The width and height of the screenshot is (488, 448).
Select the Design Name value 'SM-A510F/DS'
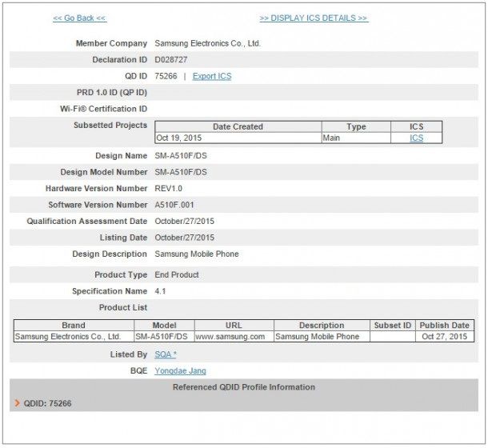181,156
